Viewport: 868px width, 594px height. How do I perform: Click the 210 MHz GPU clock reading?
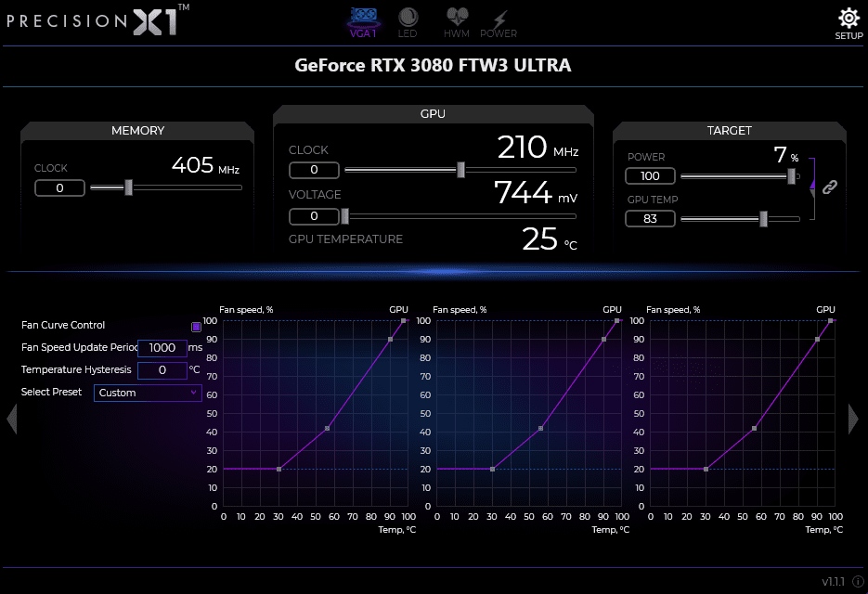pyautogui.click(x=538, y=148)
